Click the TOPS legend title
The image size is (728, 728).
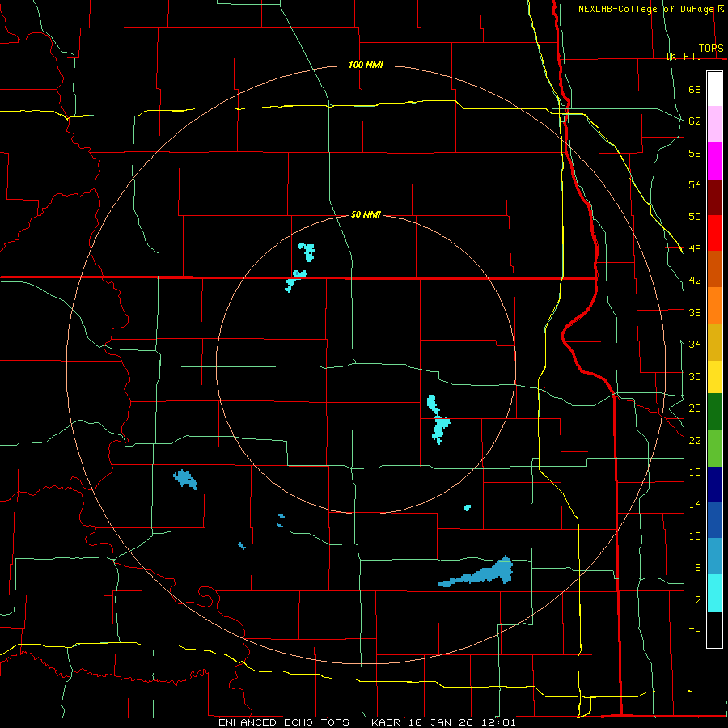tap(711, 49)
